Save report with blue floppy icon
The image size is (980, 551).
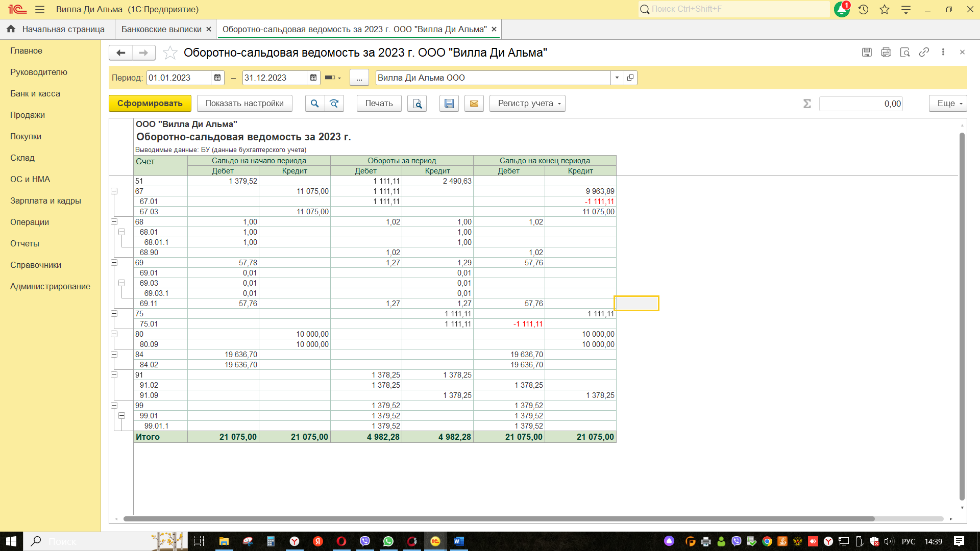tap(449, 104)
